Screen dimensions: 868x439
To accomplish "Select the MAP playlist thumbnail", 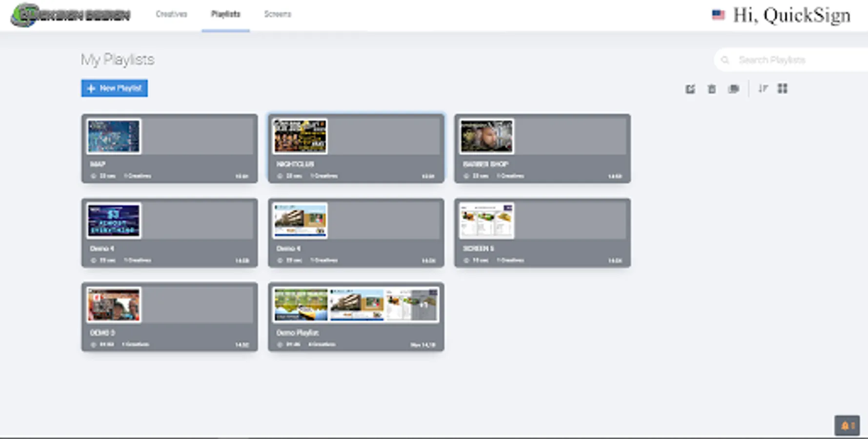I will point(113,136).
